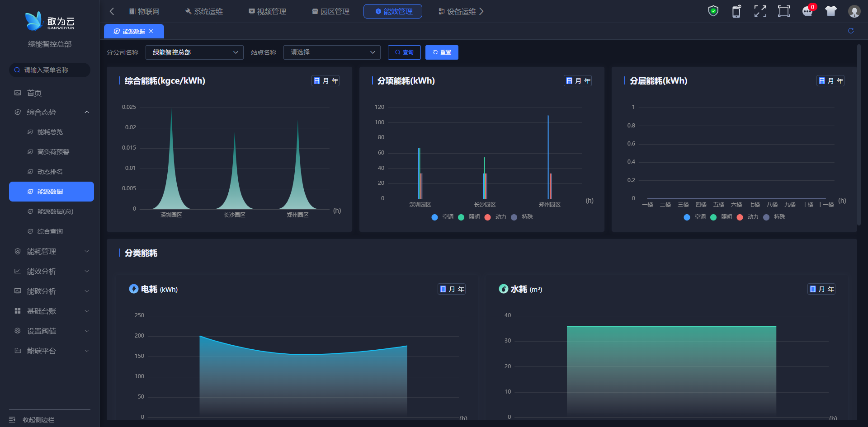Open the 站点名称 请选择 dropdown

click(x=332, y=52)
